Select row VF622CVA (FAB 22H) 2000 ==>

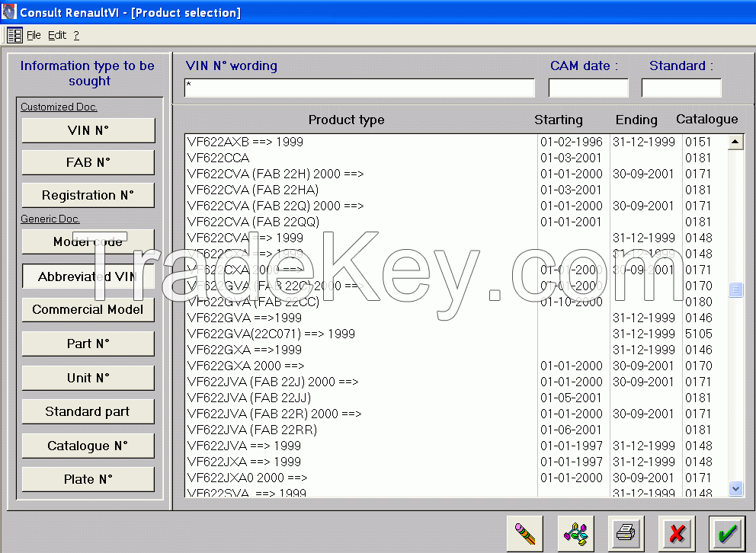[456, 174]
